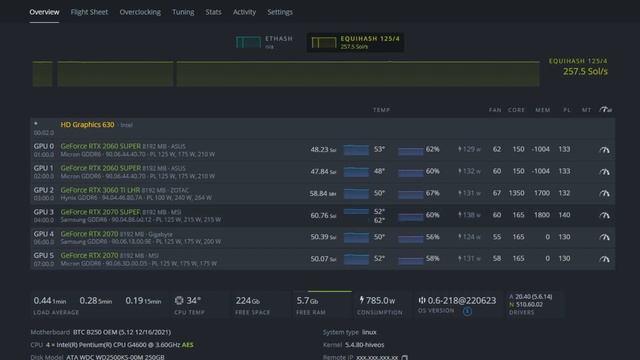Image resolution: width=640 pixels, height=360 pixels.
Task: Open overclock settings icon for GPU 0
Action: pos(604,150)
